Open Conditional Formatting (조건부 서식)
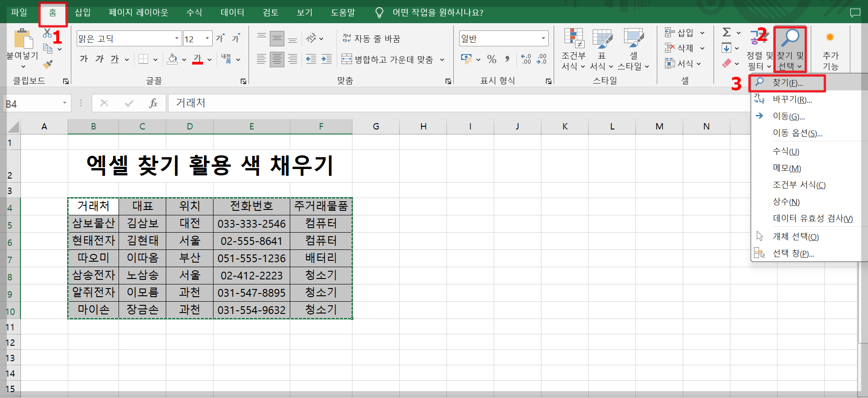Viewport: 868px width, 398px height. coord(574,49)
